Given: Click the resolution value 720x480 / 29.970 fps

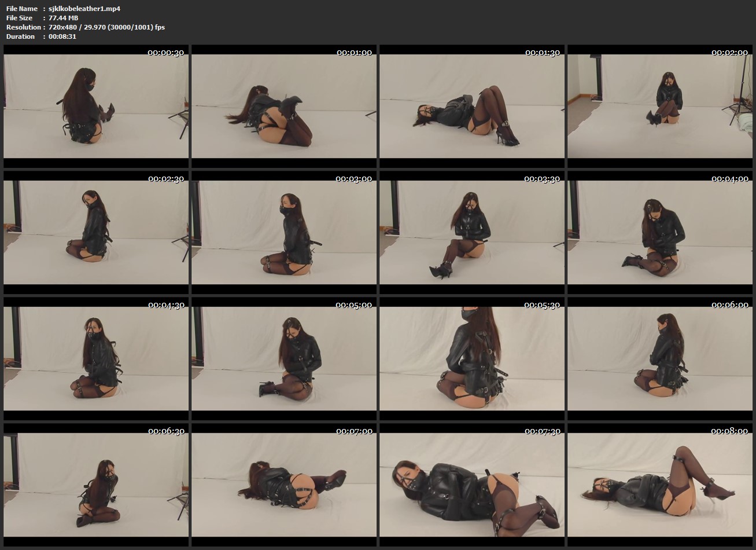Looking at the screenshot, I should 107,27.
